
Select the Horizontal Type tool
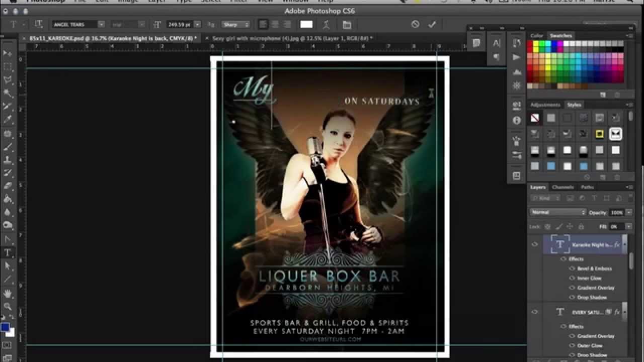click(x=8, y=253)
